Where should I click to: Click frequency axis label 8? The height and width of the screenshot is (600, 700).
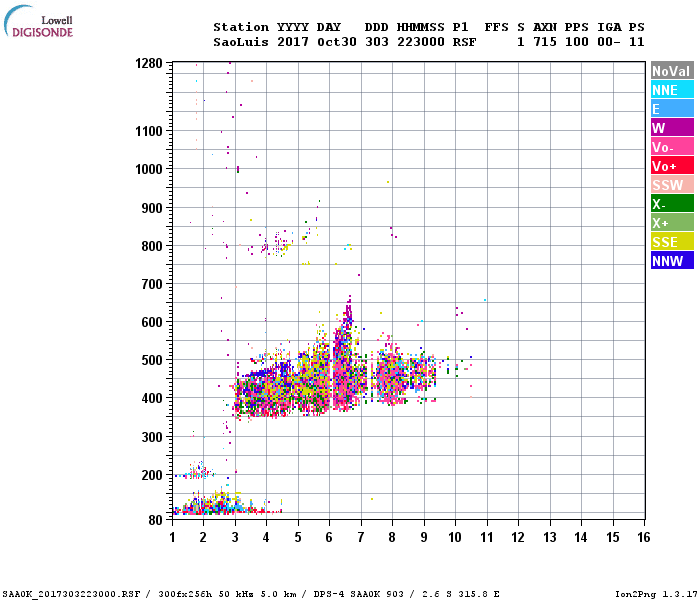(392, 537)
